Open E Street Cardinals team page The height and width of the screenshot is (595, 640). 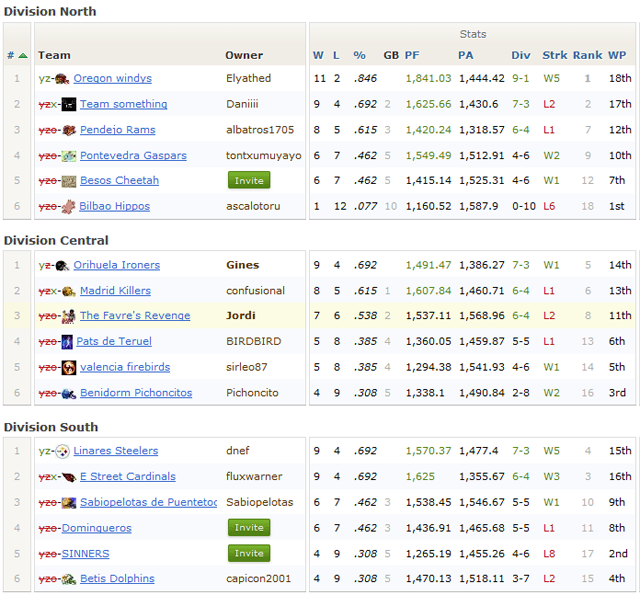(128, 476)
